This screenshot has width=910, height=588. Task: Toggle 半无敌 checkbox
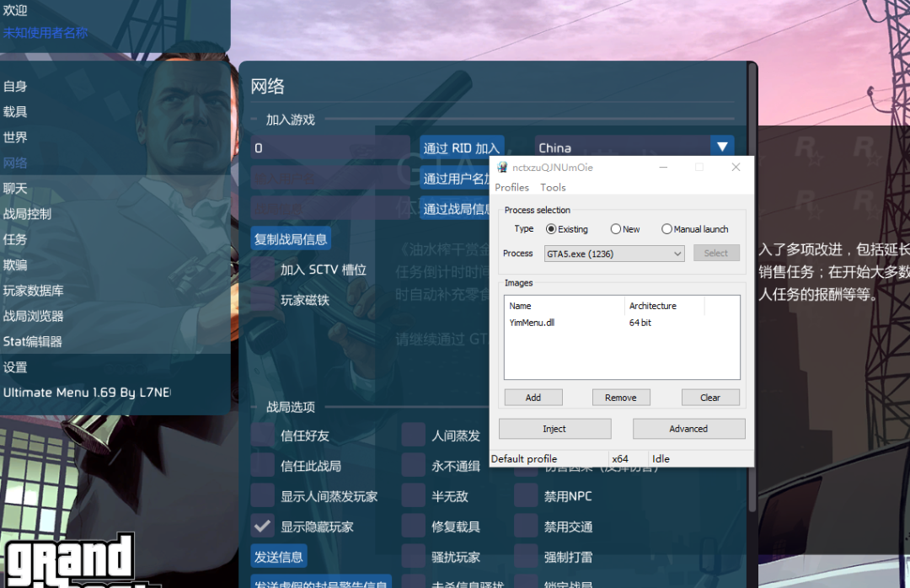coord(414,496)
